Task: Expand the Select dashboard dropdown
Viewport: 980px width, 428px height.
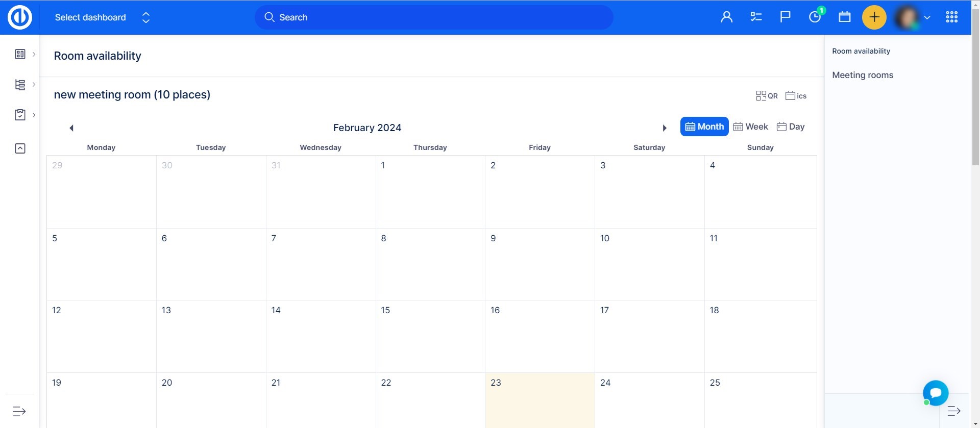Action: pos(102,17)
